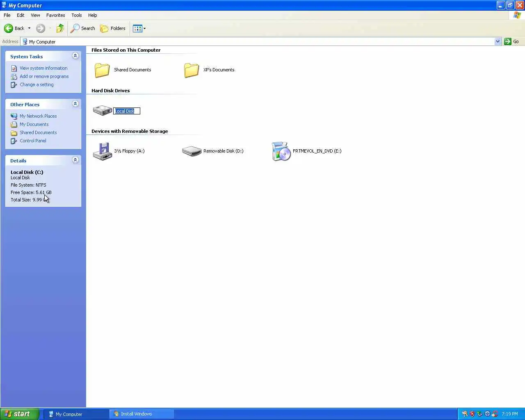Expand the Address bar dropdown

tap(498, 41)
